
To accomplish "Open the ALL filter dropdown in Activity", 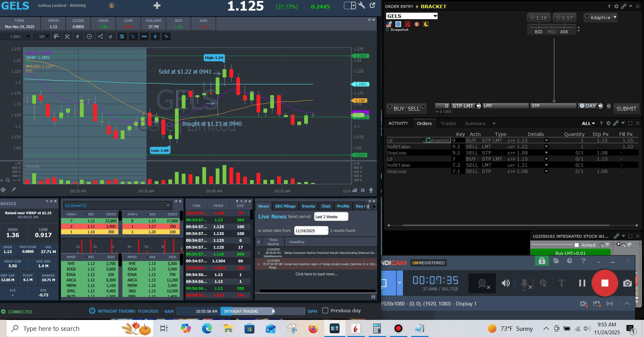I will click(x=588, y=123).
